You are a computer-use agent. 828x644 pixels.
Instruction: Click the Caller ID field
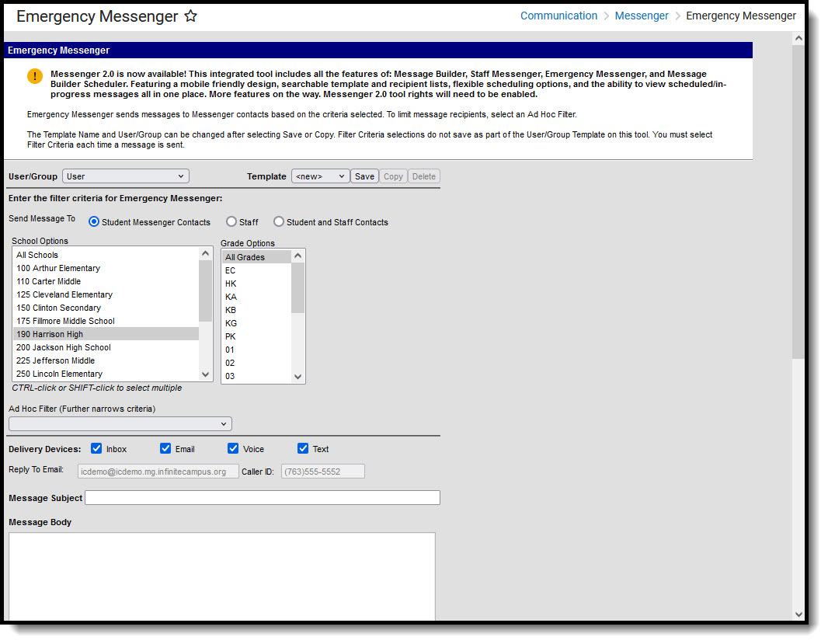322,472
